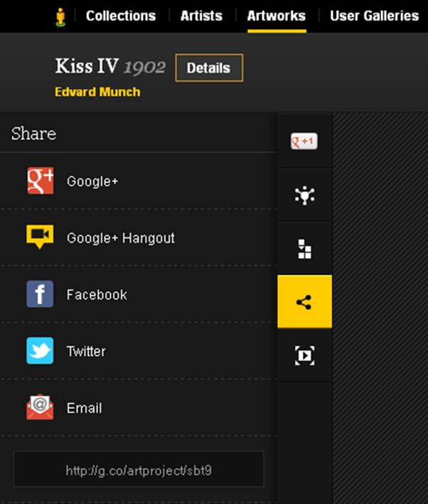Viewport: 428px width, 504px height.
Task: Share via Twitter text label
Action: [86, 351]
